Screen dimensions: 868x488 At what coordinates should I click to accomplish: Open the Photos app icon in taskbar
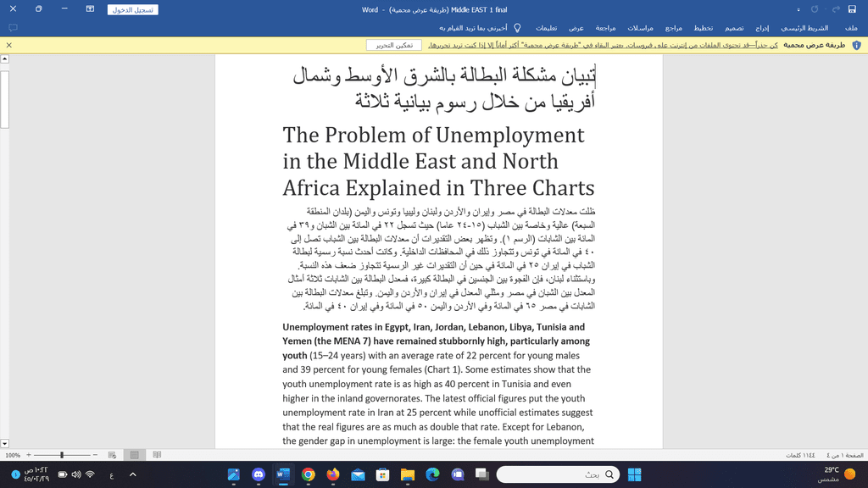[x=234, y=474]
